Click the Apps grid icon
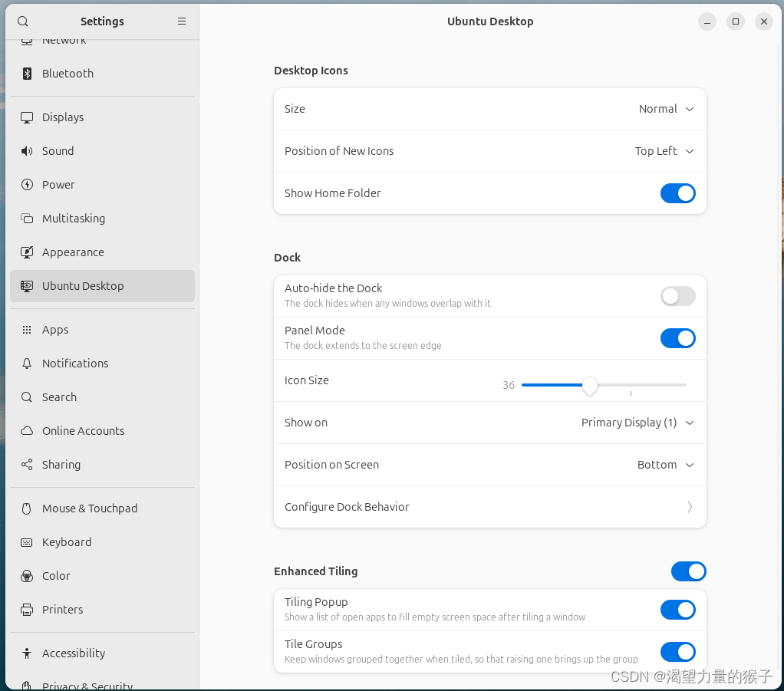The height and width of the screenshot is (691, 784). pos(27,330)
